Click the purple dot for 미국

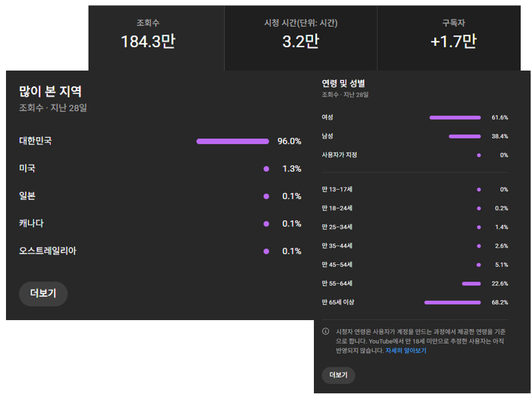pos(266,169)
